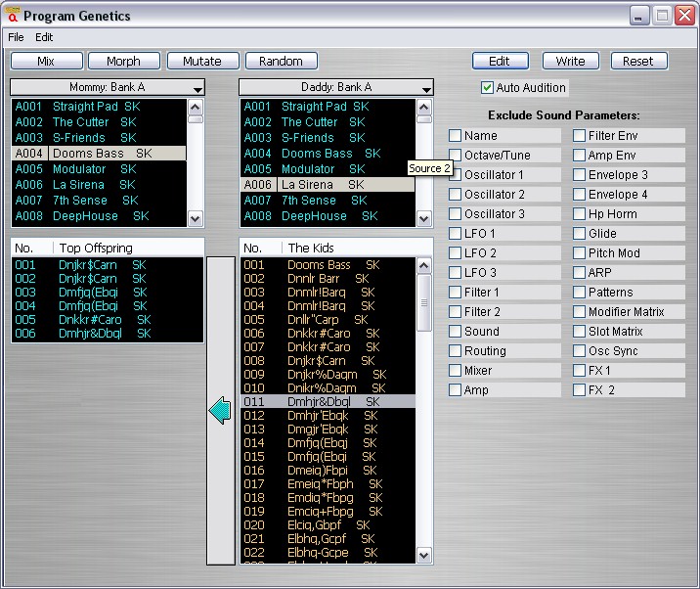Image resolution: width=700 pixels, height=589 pixels.
Task: Disable the Auto Audition checkbox
Action: [x=488, y=88]
